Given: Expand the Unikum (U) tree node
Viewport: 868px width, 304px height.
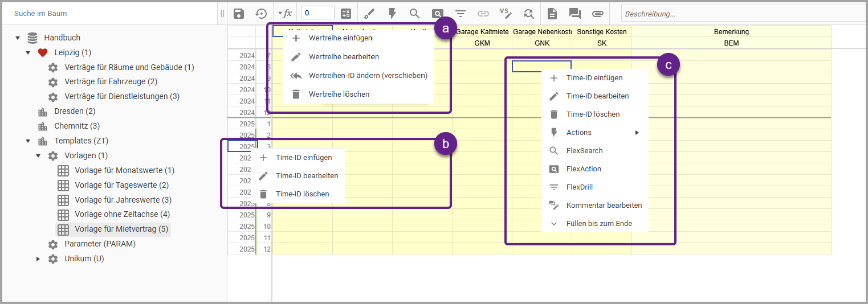Looking at the screenshot, I should pos(38,259).
